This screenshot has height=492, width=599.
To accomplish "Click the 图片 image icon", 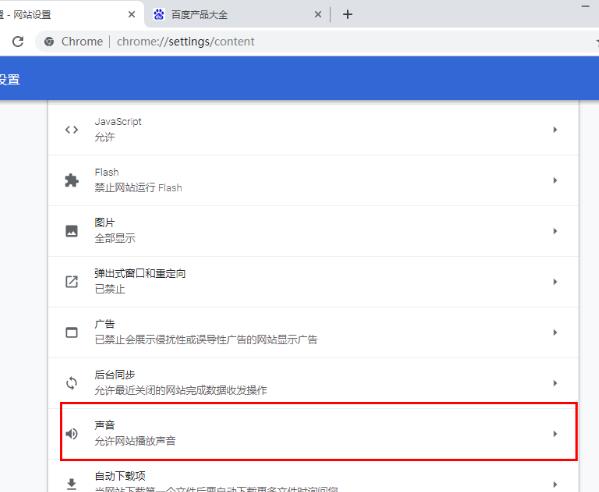I will pyautogui.click(x=71, y=231).
